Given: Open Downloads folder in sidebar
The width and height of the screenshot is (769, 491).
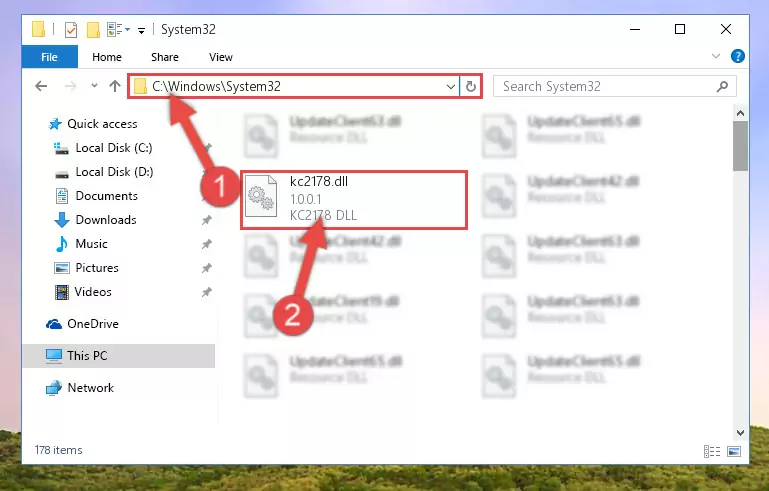Looking at the screenshot, I should click(106, 220).
